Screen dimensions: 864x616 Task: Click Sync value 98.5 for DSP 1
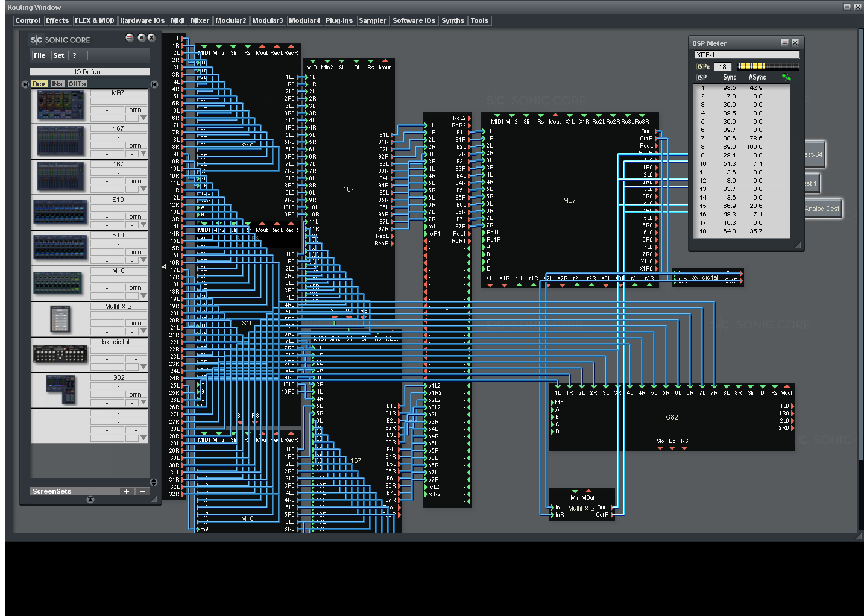tap(730, 88)
